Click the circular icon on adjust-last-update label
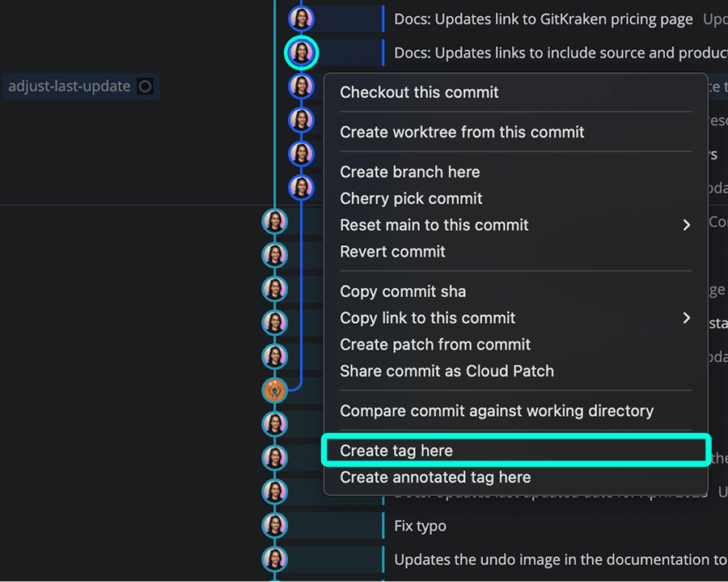 [x=144, y=85]
